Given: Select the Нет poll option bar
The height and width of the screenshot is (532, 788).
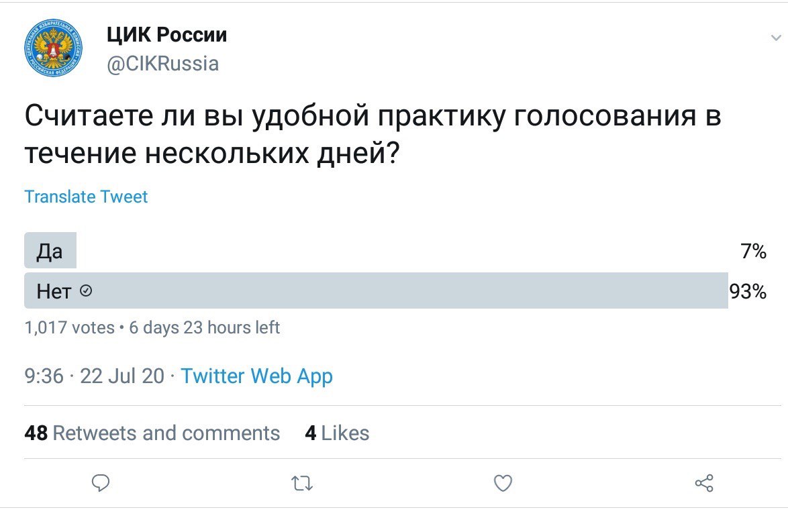Looking at the screenshot, I should [376, 291].
